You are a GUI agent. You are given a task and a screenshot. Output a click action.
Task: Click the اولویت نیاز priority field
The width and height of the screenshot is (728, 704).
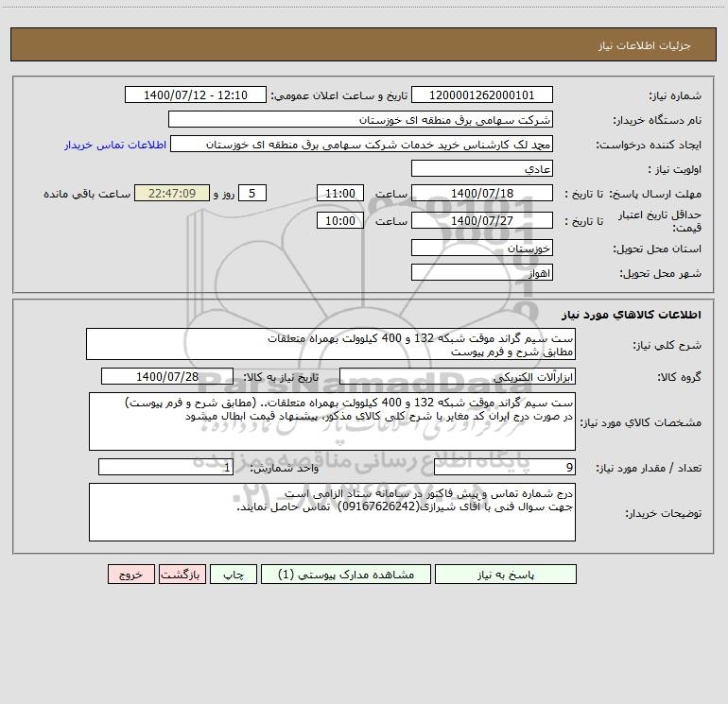482,168
